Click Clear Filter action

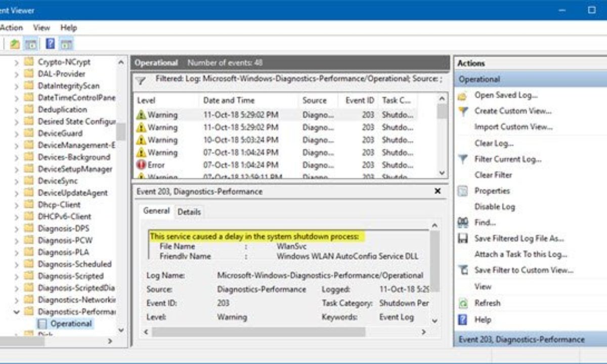coord(493,175)
